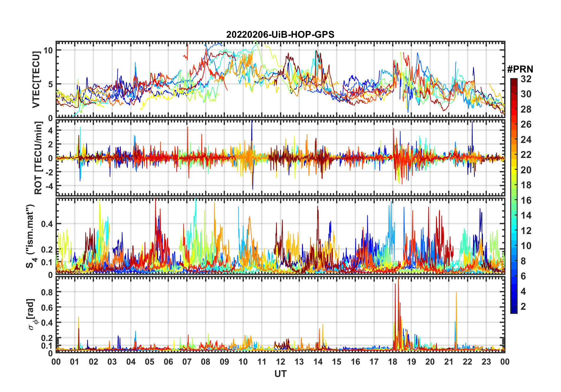Click colorbar tick label 12

pos(526,231)
